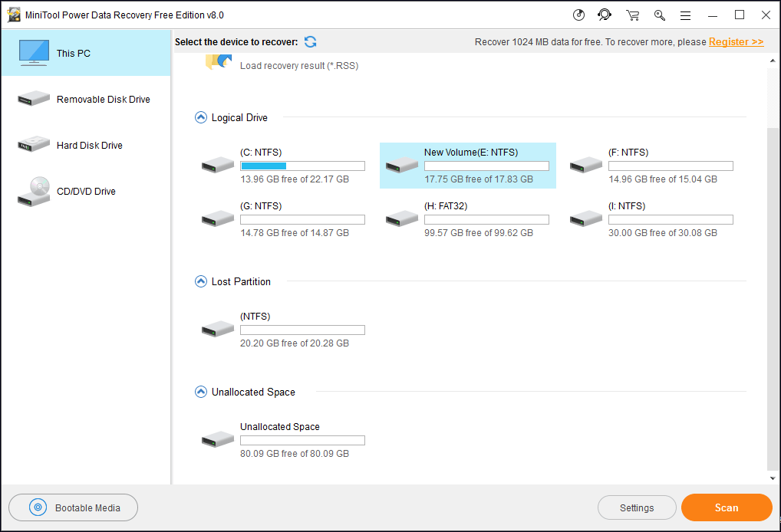Select the I: NTFS drive icon

click(586, 218)
